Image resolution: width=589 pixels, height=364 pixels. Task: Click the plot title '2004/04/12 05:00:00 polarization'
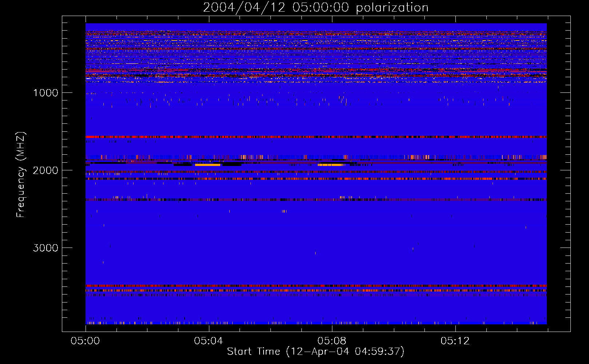tap(316, 7)
